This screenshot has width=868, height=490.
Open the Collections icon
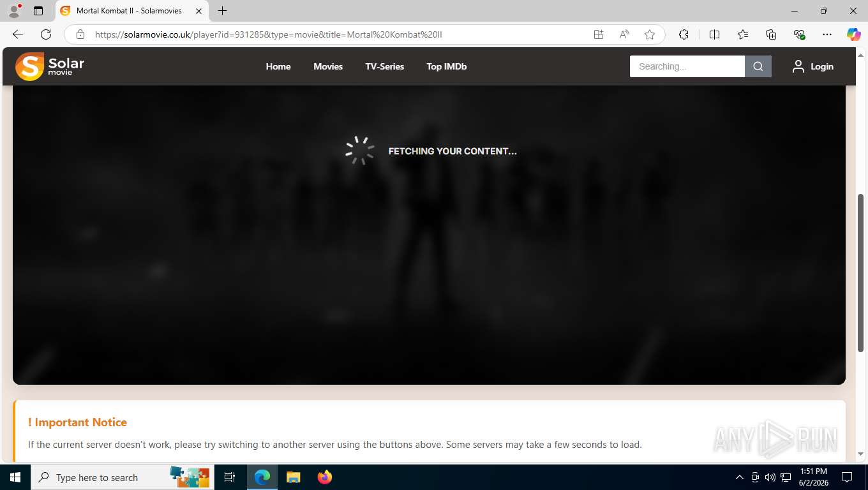(771, 34)
